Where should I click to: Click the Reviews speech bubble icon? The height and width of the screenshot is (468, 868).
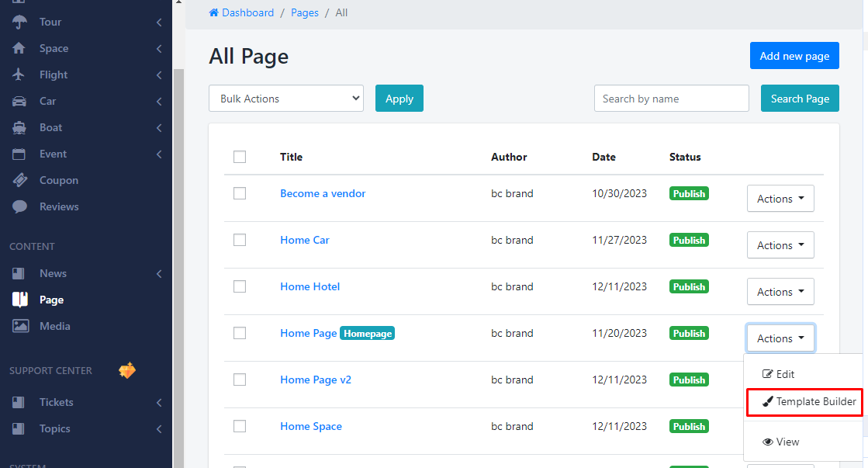(20, 206)
